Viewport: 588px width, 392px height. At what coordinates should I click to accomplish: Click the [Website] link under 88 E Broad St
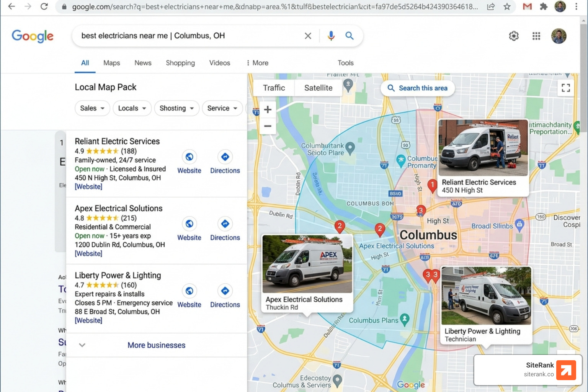(88, 321)
